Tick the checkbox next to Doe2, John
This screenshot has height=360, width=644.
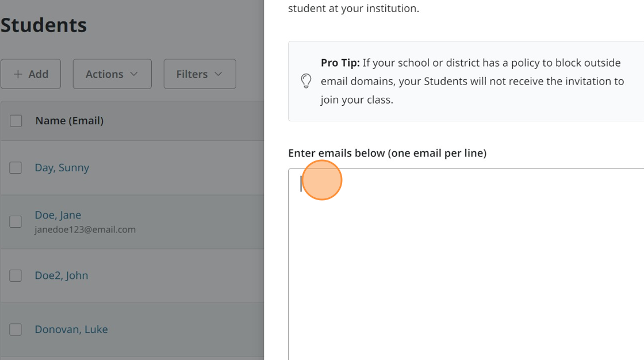[x=16, y=275]
